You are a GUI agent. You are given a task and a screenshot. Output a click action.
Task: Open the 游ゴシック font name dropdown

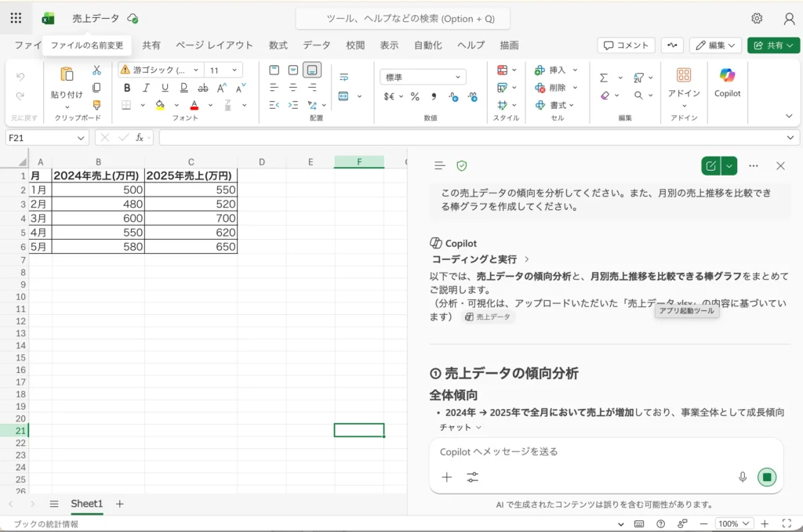[195, 70]
